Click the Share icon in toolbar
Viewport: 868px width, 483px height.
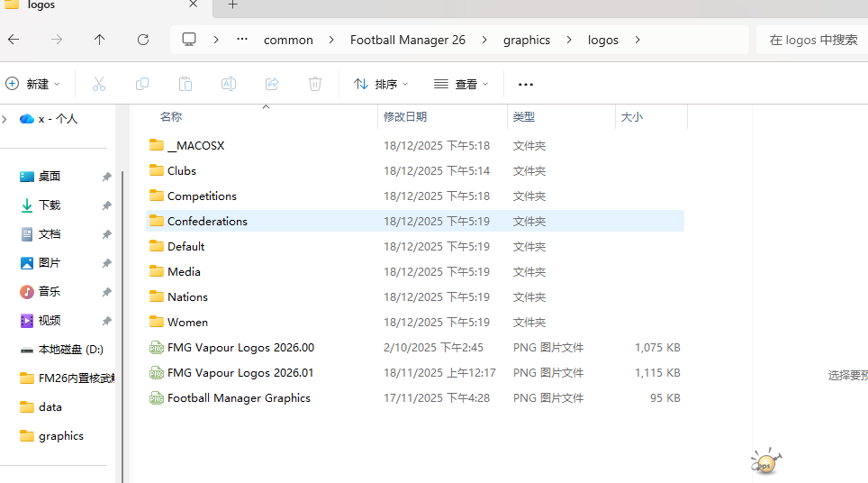point(272,84)
